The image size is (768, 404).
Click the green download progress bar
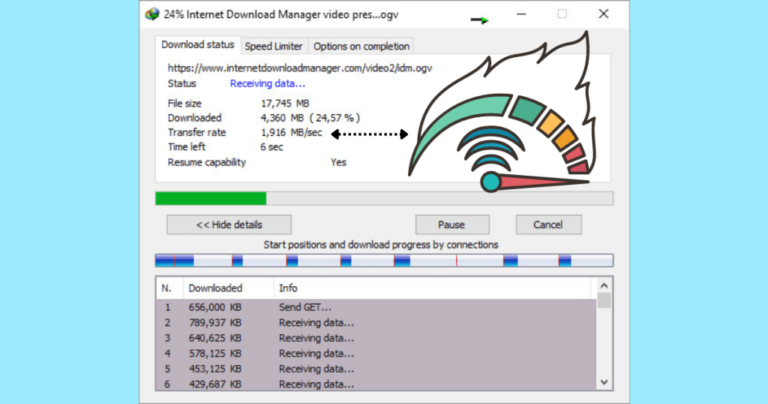pos(384,198)
